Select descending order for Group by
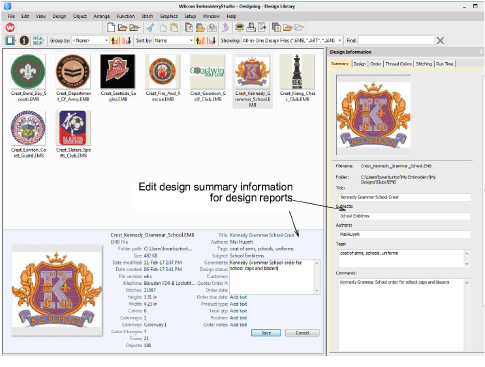This screenshot has height=367, width=485. point(127,40)
